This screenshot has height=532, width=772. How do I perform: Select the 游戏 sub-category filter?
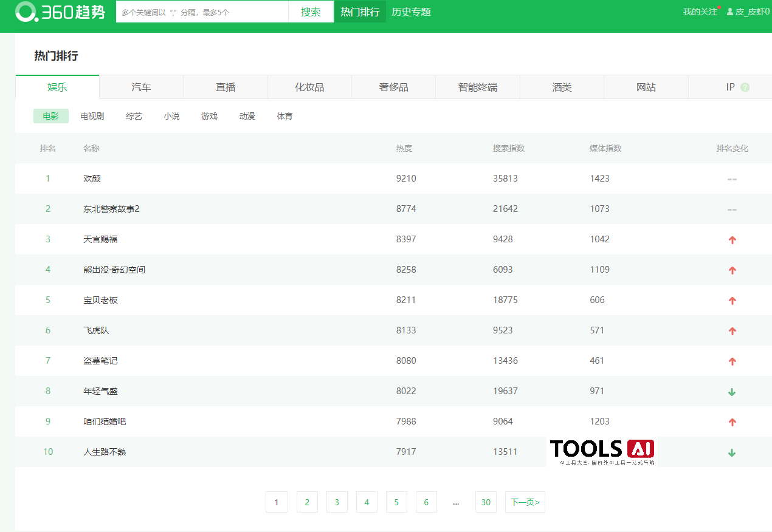pyautogui.click(x=209, y=116)
